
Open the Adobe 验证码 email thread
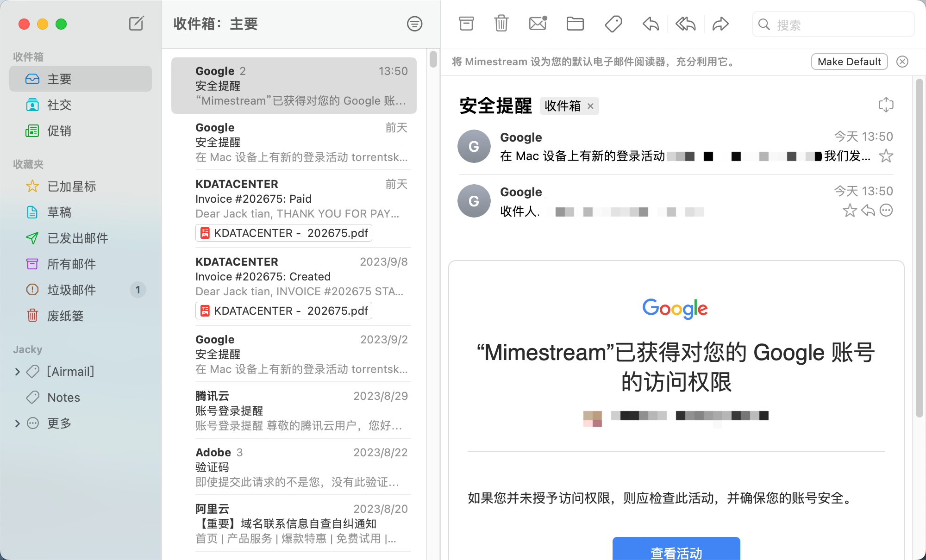294,467
